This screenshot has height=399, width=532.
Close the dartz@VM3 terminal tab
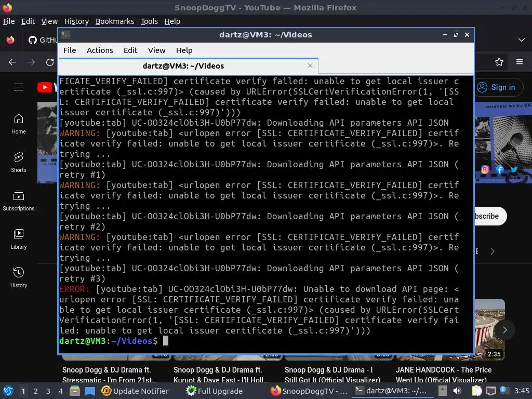coord(310,65)
